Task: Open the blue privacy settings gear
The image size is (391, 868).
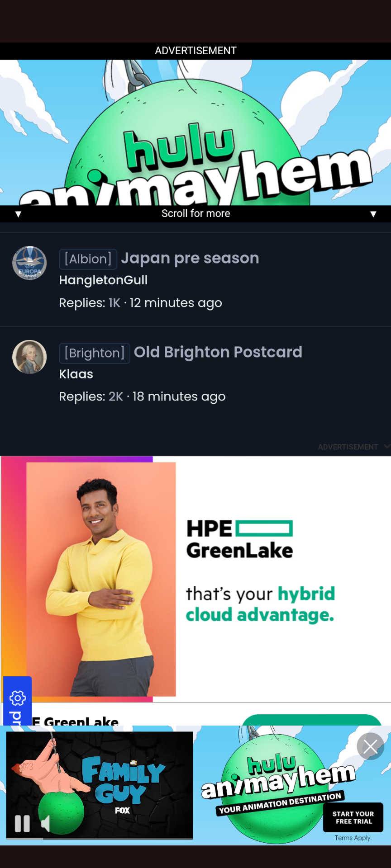Action: pos(18,698)
